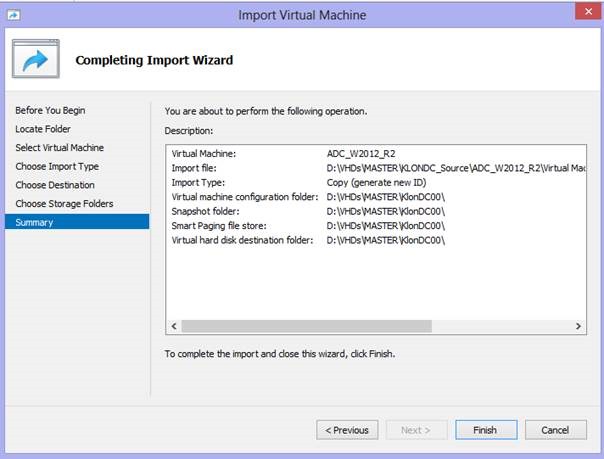Click the Virtual hard disk destination folder: label
Image resolution: width=604 pixels, height=459 pixels.
coord(242,240)
